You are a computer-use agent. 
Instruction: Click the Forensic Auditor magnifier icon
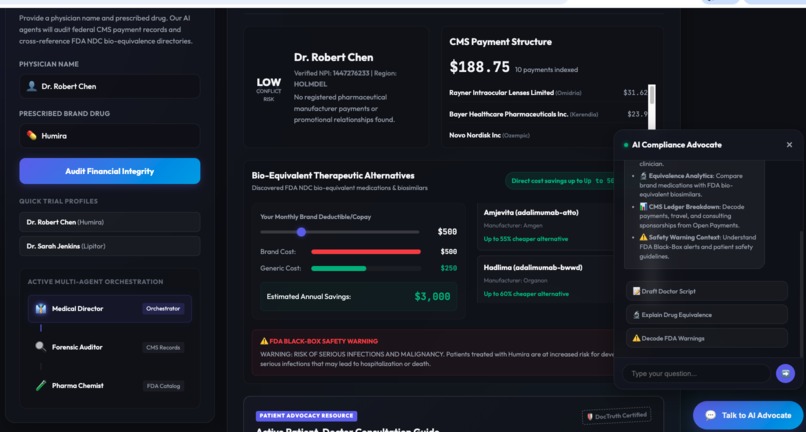click(x=41, y=347)
